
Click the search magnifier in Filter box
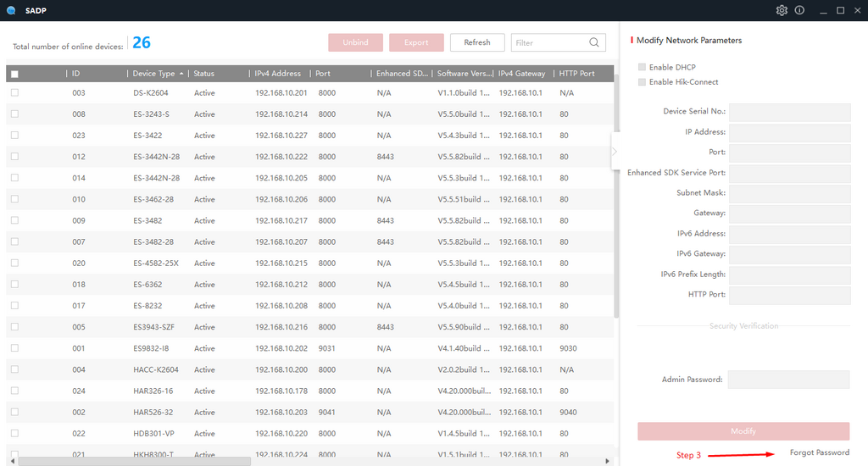[594, 42]
